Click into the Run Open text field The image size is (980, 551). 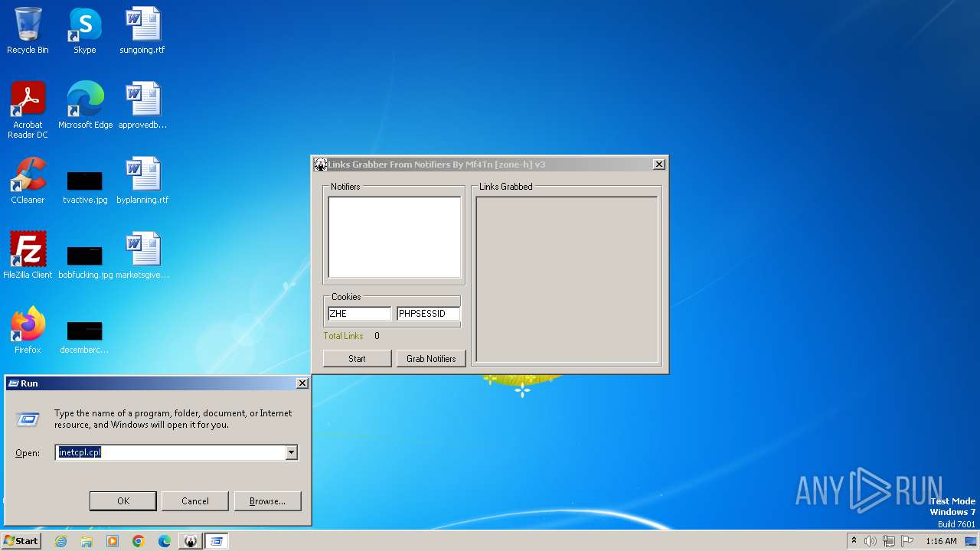(x=171, y=453)
